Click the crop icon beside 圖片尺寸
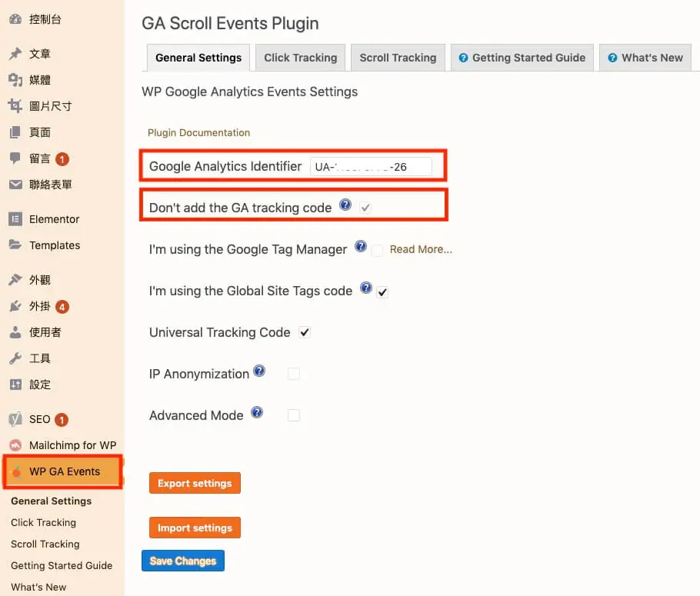Viewport: 700px width, 596px height. (15, 106)
